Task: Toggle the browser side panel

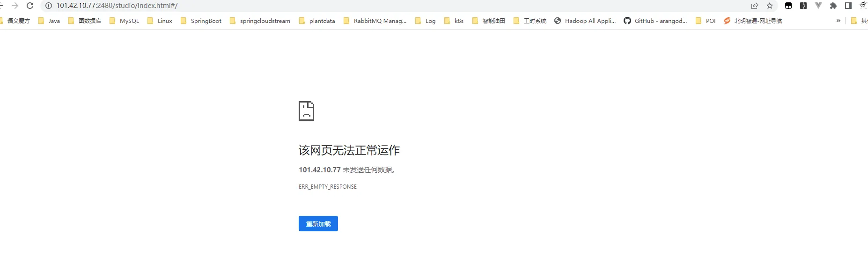Action: click(848, 6)
